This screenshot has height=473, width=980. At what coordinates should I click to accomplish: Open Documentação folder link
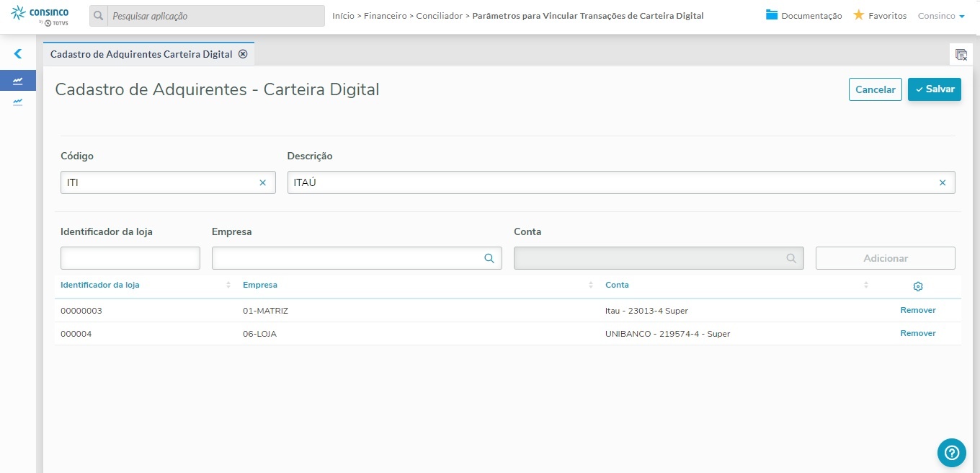pos(803,15)
